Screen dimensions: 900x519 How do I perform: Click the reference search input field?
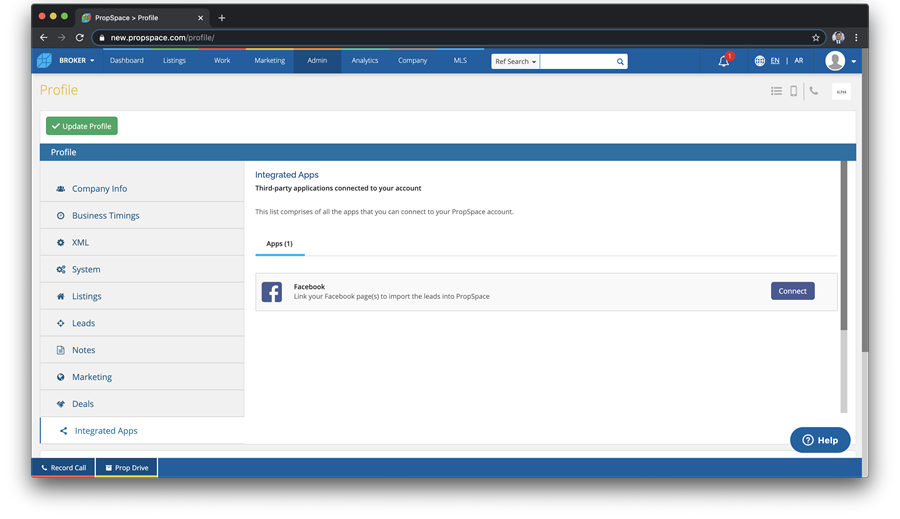577,61
